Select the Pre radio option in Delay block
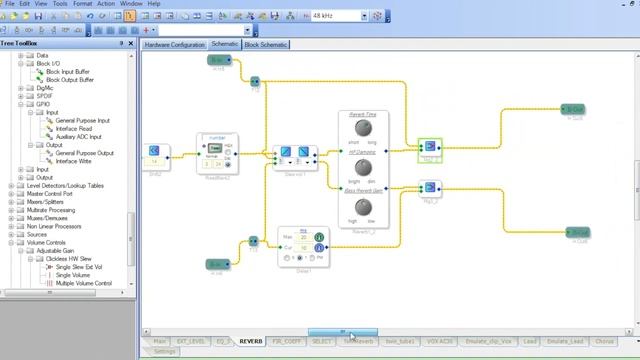Screen dimensions: 640x360 tap(312, 258)
